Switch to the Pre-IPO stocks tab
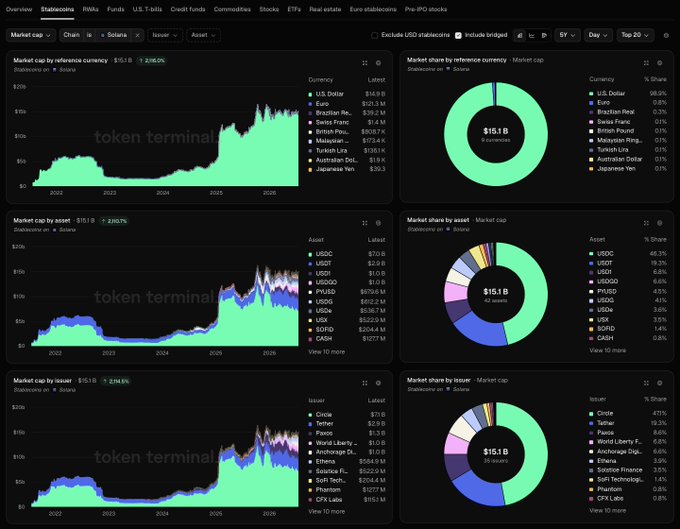680x529 pixels. [x=426, y=9]
